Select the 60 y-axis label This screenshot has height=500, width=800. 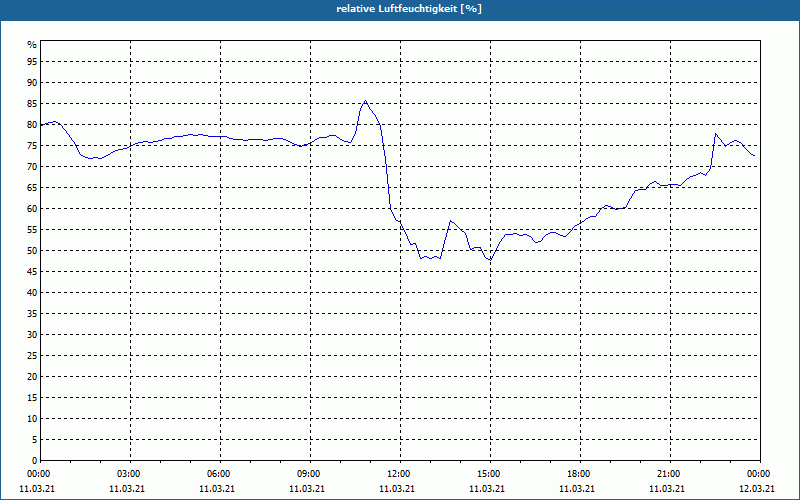click(32, 209)
